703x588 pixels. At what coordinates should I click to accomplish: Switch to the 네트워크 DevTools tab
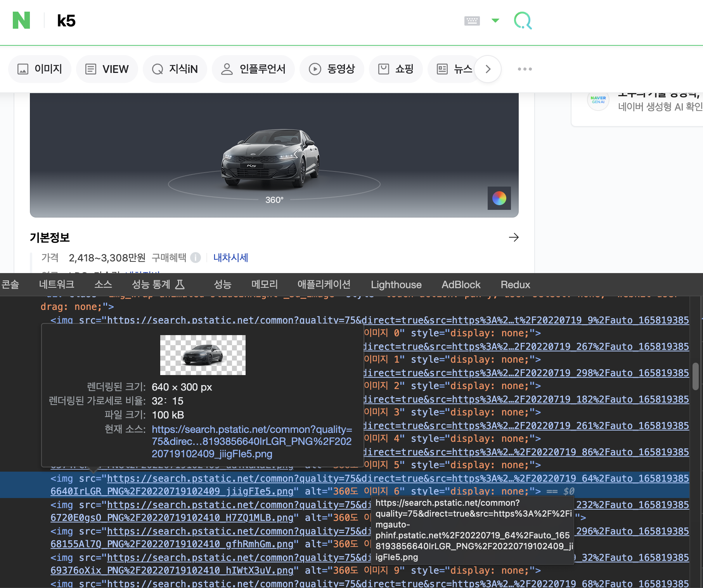coord(56,284)
